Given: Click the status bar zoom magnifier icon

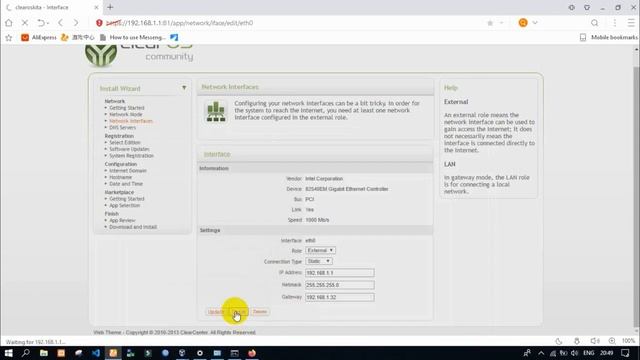Looking at the screenshot, I should click(612, 341).
